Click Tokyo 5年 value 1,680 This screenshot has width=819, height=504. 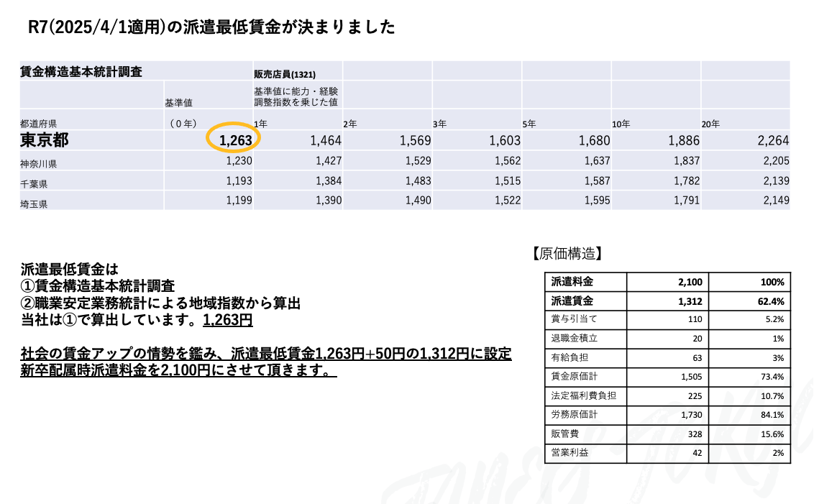pos(594,140)
